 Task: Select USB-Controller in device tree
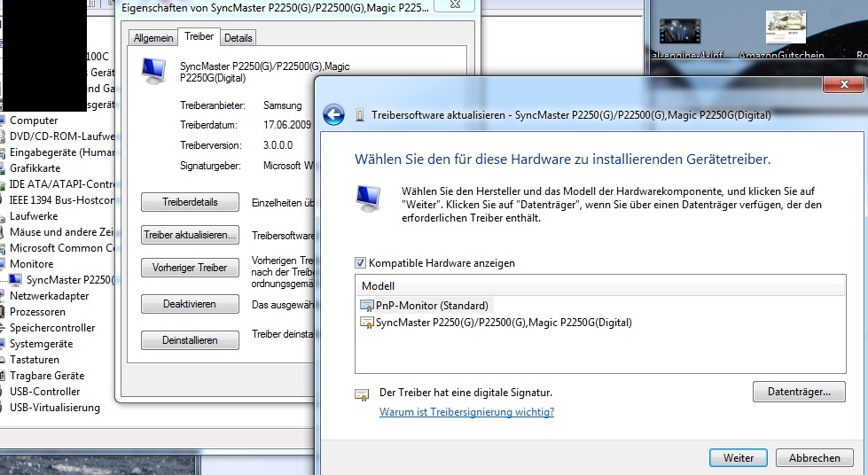coord(45,392)
